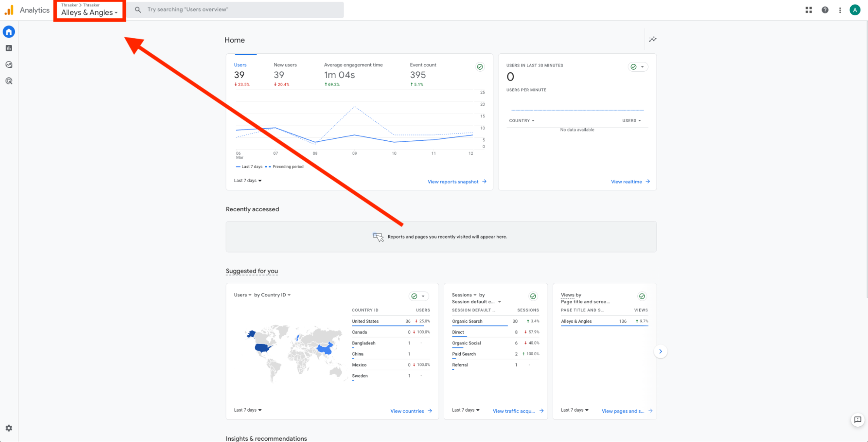Open the Google apps grid icon
Image resolution: width=868 pixels, height=442 pixels.
[809, 10]
